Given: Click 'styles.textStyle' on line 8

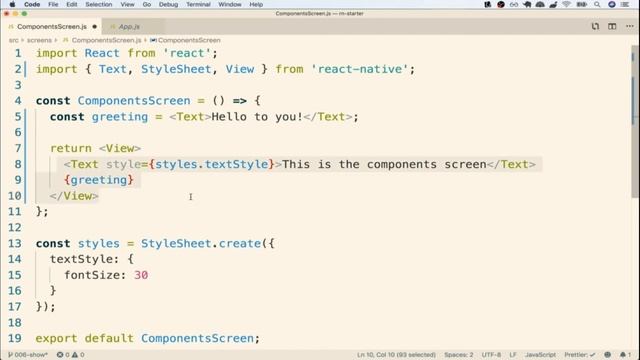Looking at the screenshot, I should pyautogui.click(x=211, y=164).
